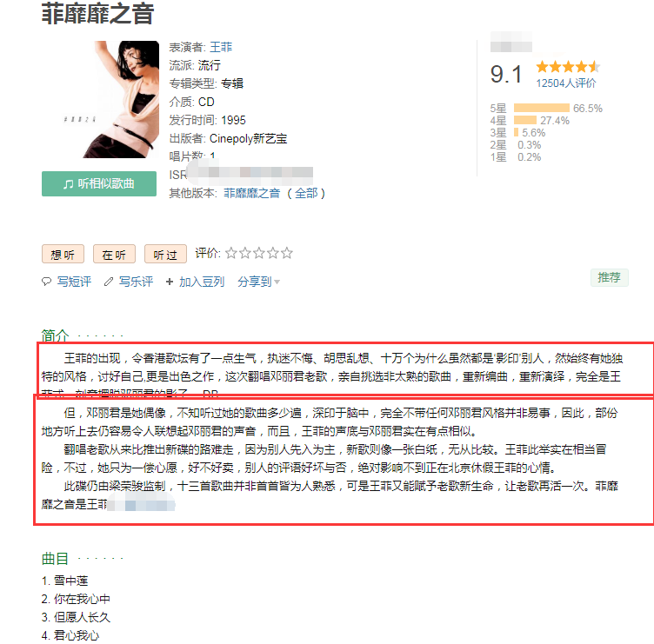Mark album as 在听

(114, 255)
